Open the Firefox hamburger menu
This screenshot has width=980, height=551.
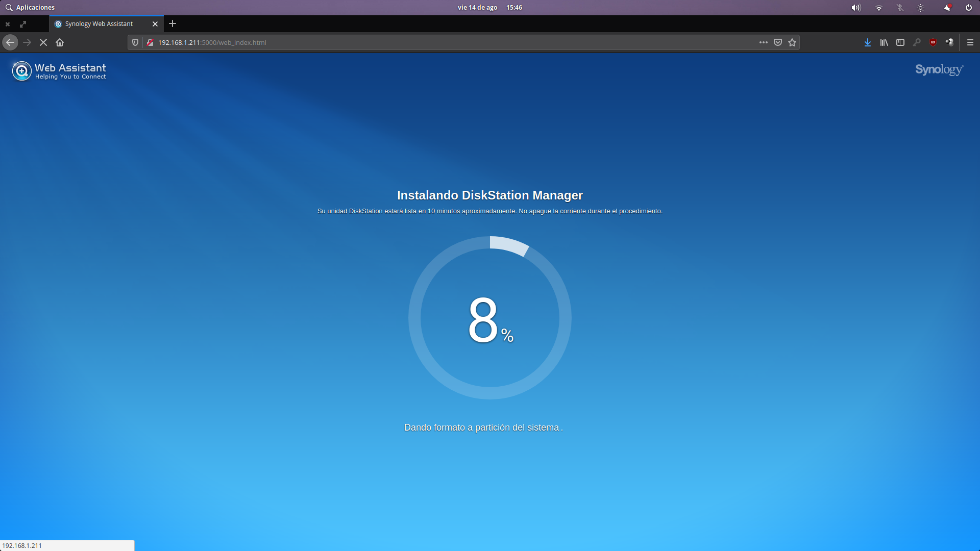pos(970,42)
